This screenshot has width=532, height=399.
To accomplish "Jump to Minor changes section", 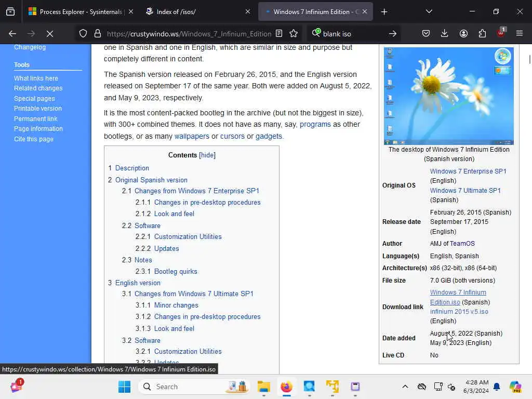I will click(176, 305).
